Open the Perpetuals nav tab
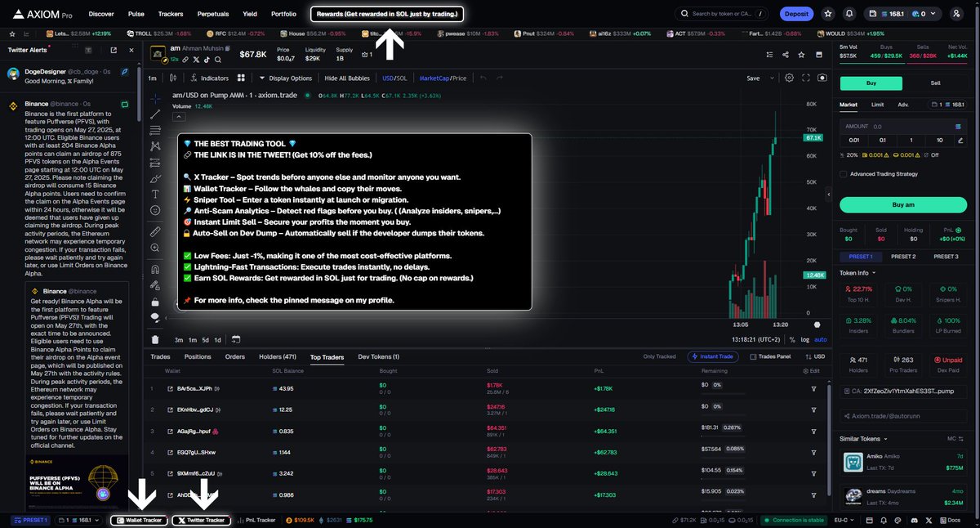 coord(212,14)
